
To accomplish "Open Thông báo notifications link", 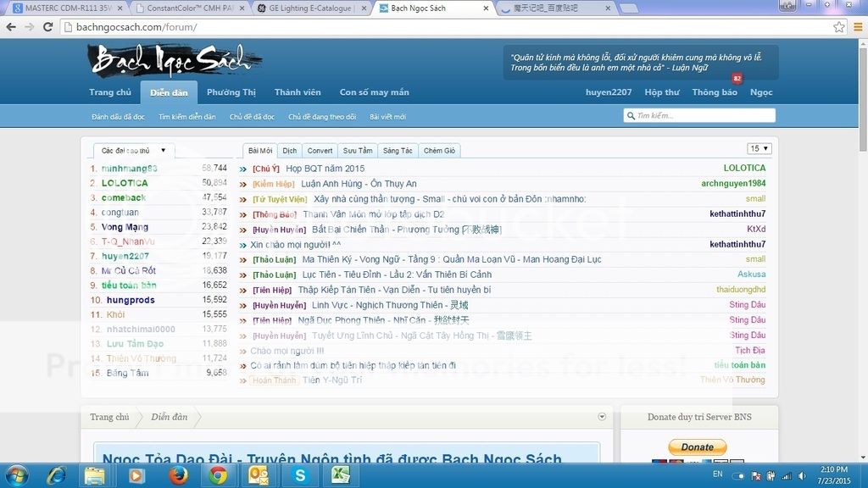I will point(714,92).
